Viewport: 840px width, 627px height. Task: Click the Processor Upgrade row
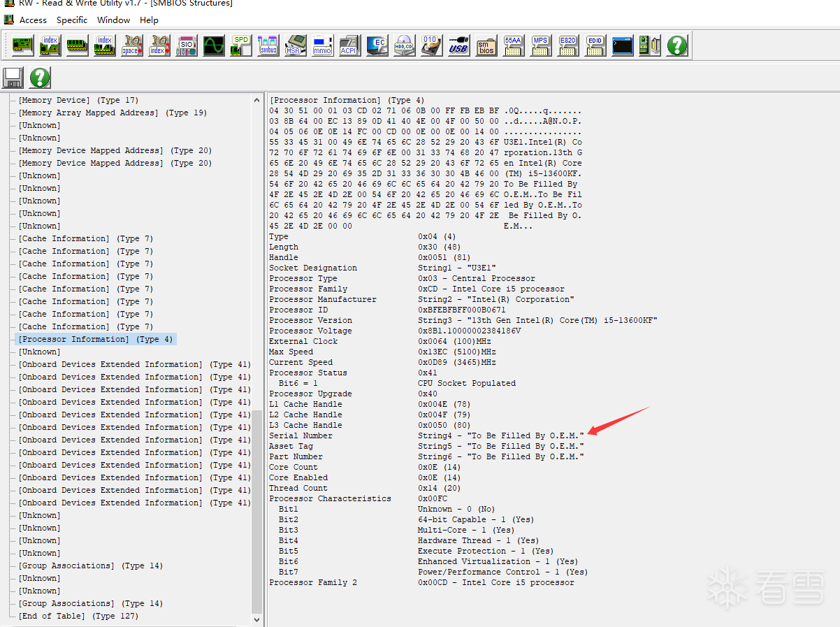click(353, 394)
